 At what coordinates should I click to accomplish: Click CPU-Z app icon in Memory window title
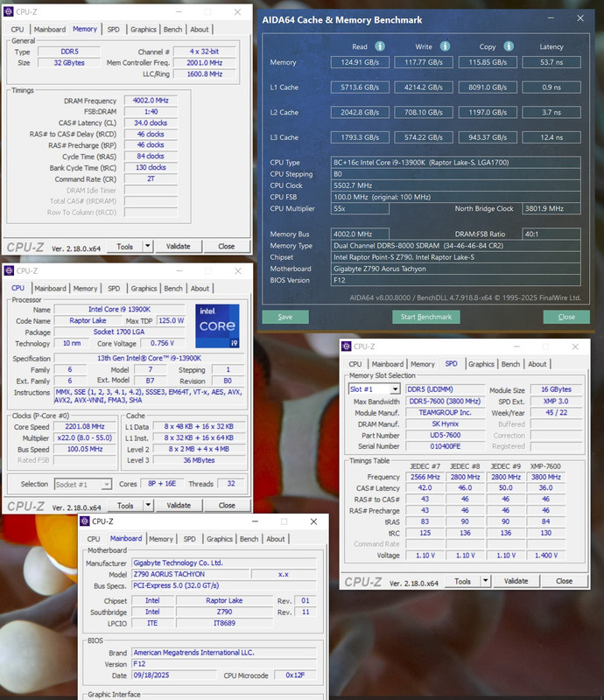tap(9, 11)
